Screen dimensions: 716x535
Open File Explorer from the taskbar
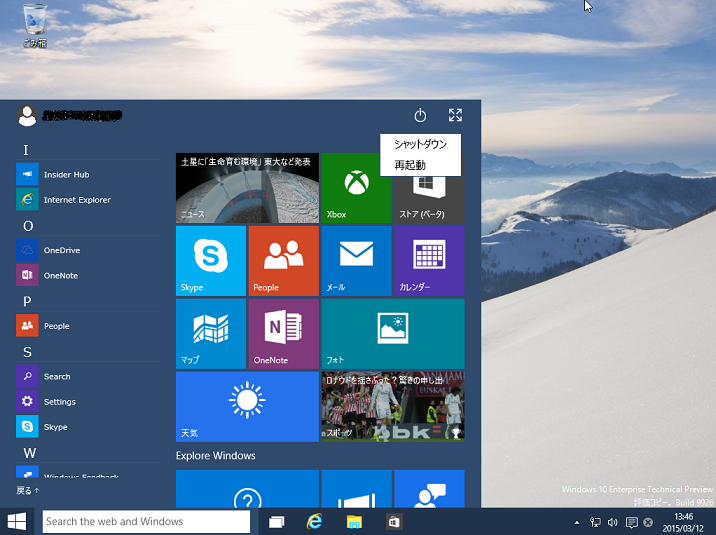pos(354,521)
